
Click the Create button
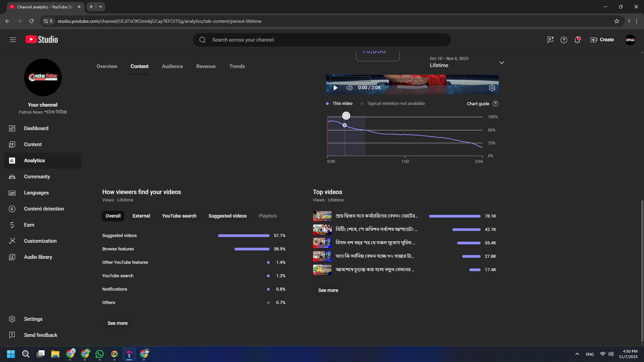[x=602, y=40]
